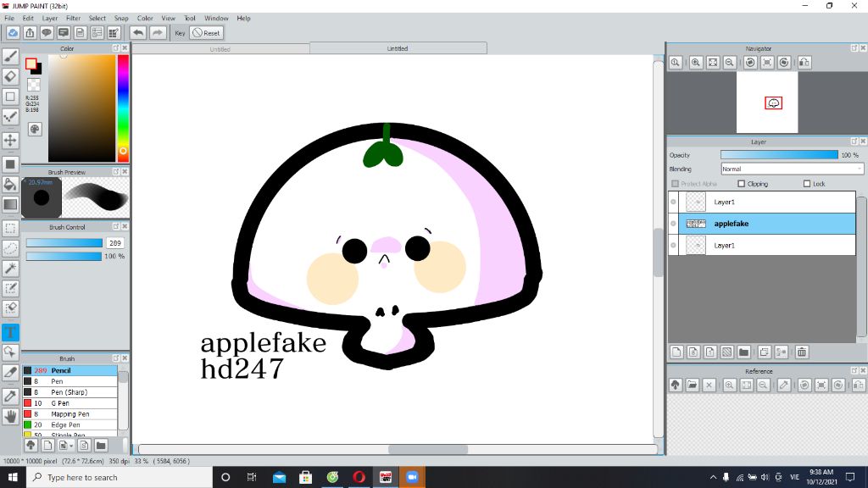Open reference image via folder icon
This screenshot has height=488, width=868.
[x=692, y=385]
